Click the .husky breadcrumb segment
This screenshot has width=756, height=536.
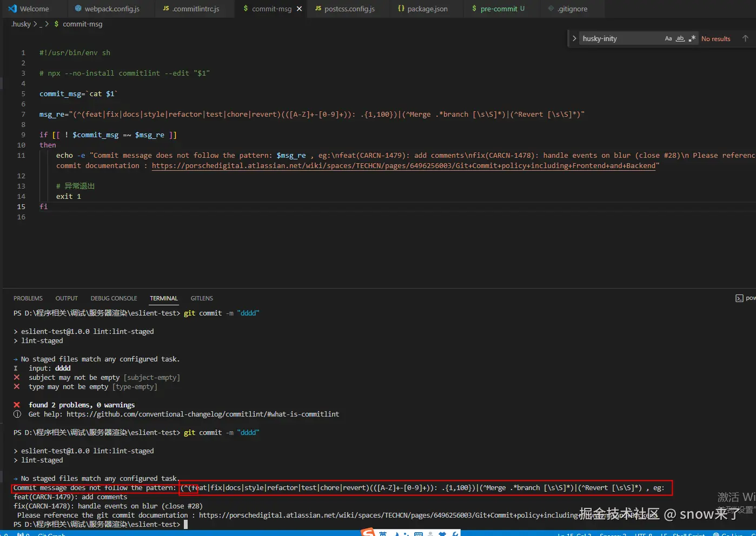pyautogui.click(x=21, y=24)
